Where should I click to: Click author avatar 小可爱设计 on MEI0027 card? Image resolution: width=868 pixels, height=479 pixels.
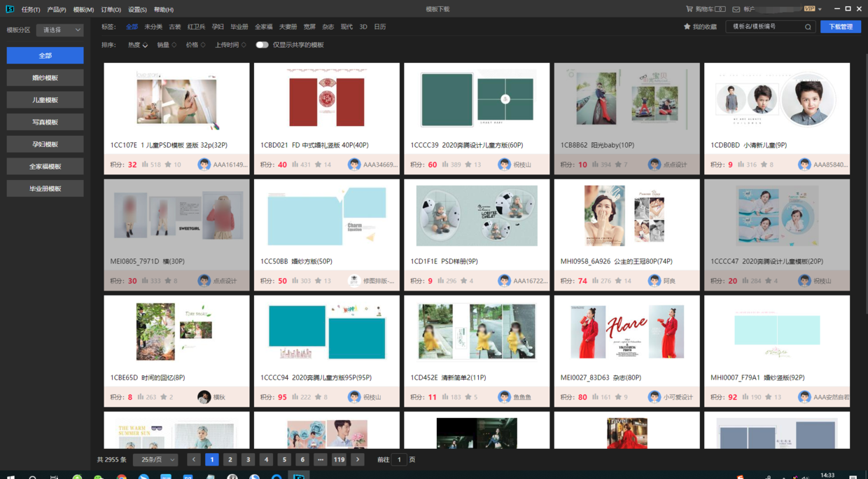click(654, 397)
